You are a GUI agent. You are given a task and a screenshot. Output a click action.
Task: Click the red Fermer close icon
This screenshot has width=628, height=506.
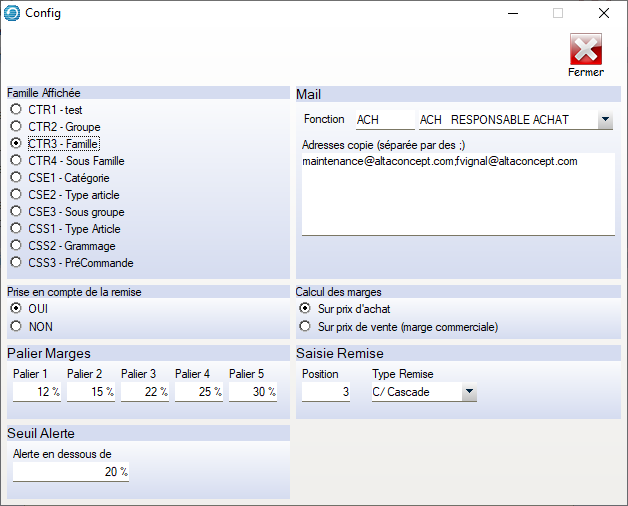tap(585, 50)
